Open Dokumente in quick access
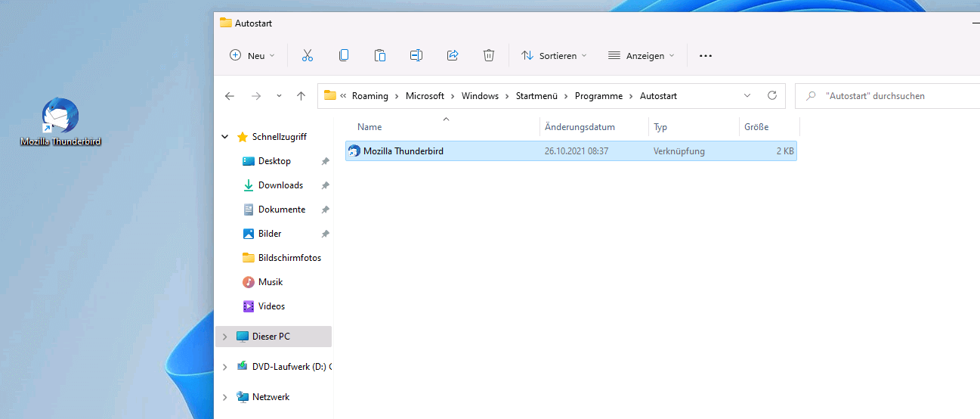Viewport: 980px width, 419px height. (282, 209)
